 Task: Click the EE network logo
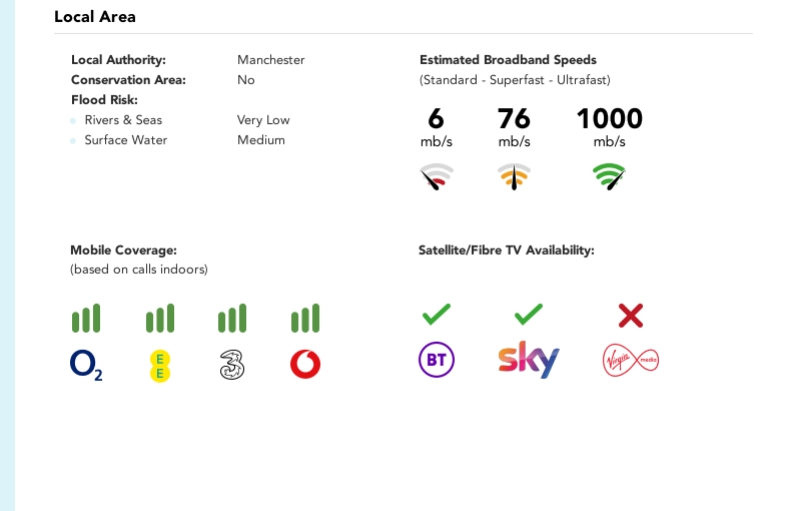(x=160, y=365)
